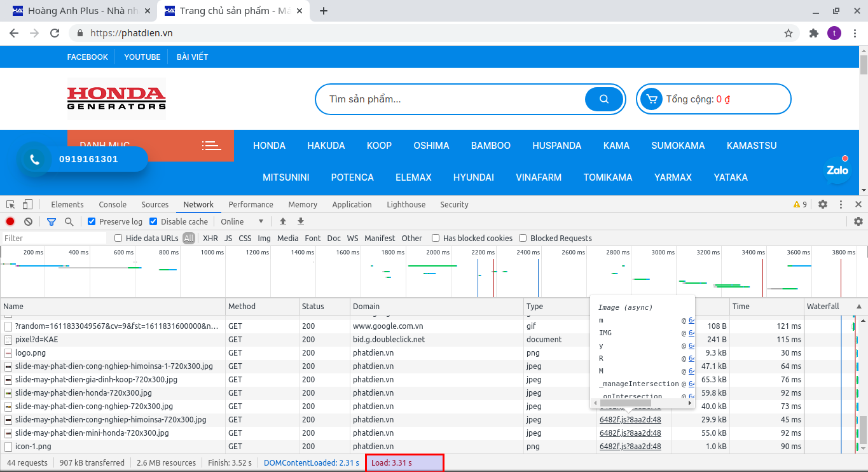Click the webpage vertical scrollbar
The width and height of the screenshot is (868, 472).
[864, 65]
